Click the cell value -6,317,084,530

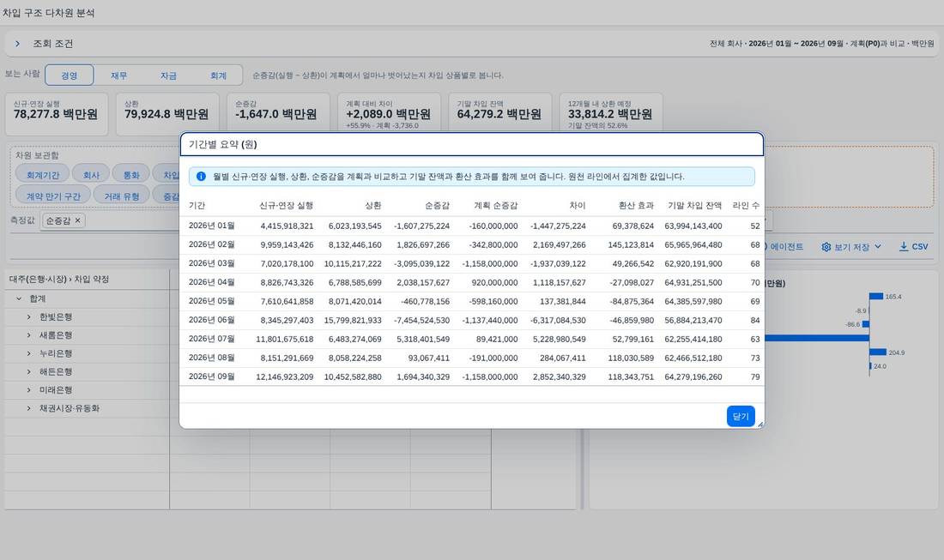click(558, 321)
